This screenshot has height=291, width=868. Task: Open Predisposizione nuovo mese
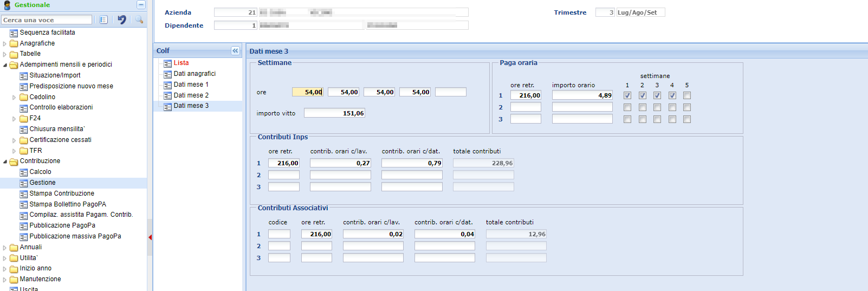(72, 86)
